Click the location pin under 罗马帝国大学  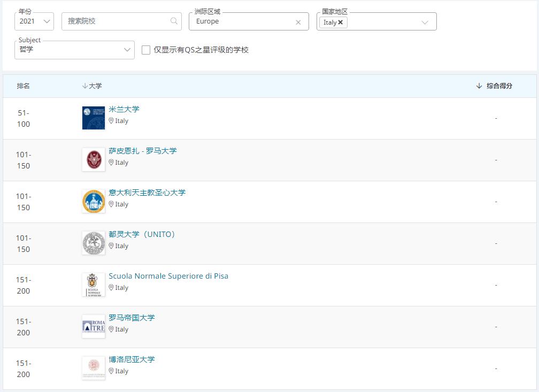tap(111, 329)
